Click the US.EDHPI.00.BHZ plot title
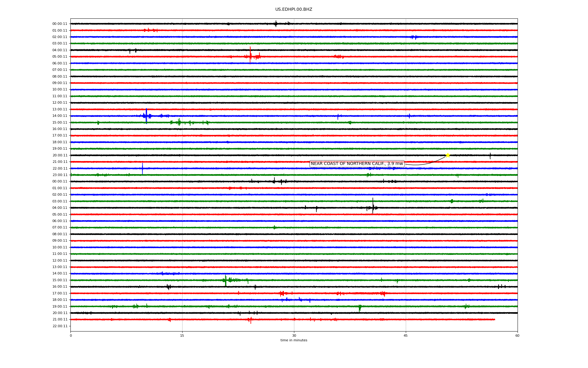Viewport: 588px width, 368px height. pos(294,10)
